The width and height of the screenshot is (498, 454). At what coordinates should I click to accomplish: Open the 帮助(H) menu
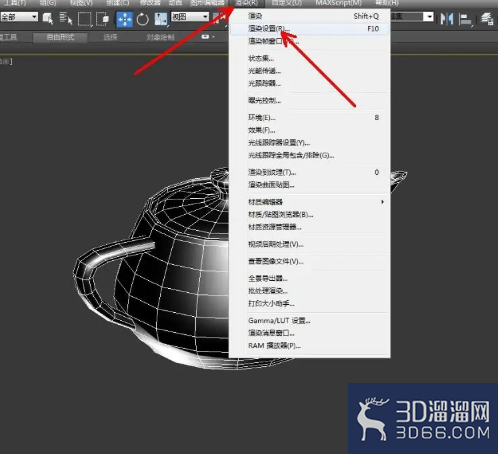[387, 3]
